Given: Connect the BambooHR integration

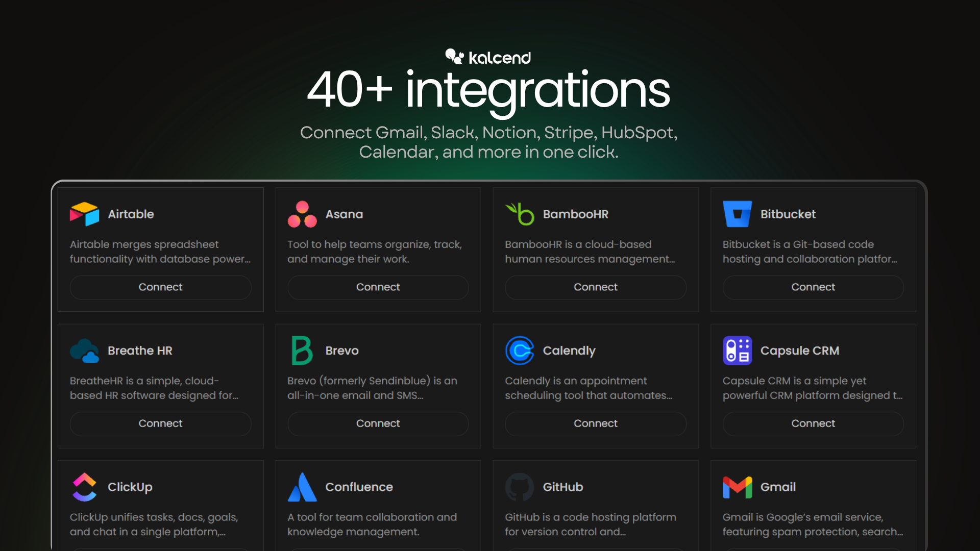Looking at the screenshot, I should click(596, 287).
